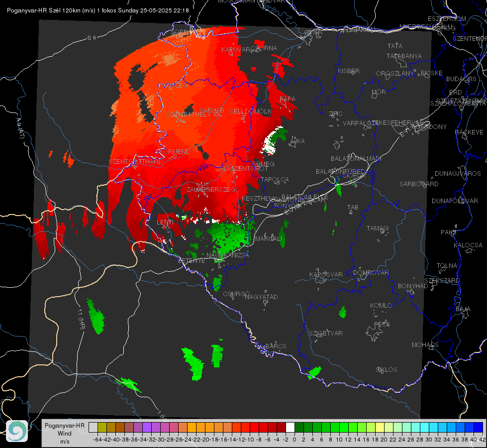Click the DOMBOVAR city label

click(x=371, y=273)
